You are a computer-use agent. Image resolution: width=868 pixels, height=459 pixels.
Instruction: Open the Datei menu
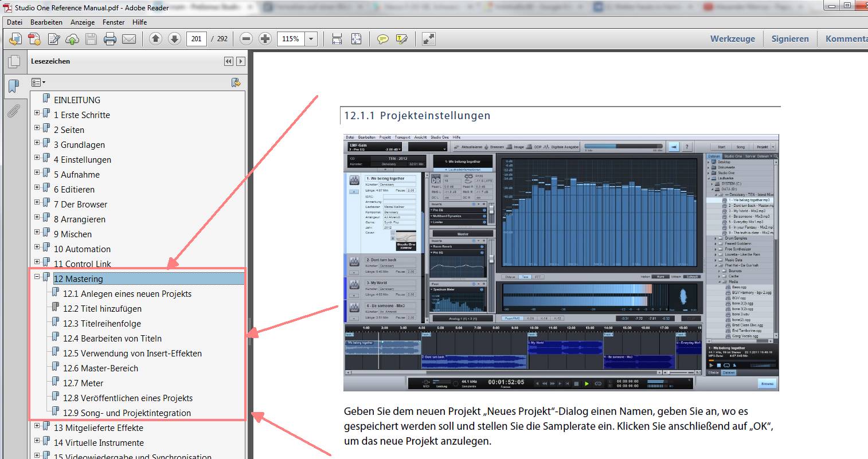pyautogui.click(x=14, y=22)
